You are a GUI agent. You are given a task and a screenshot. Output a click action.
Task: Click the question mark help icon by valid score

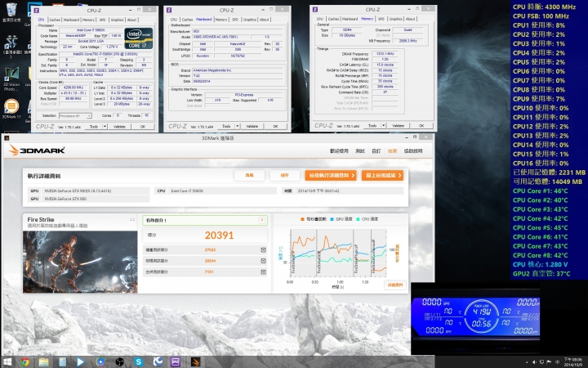pos(262,221)
